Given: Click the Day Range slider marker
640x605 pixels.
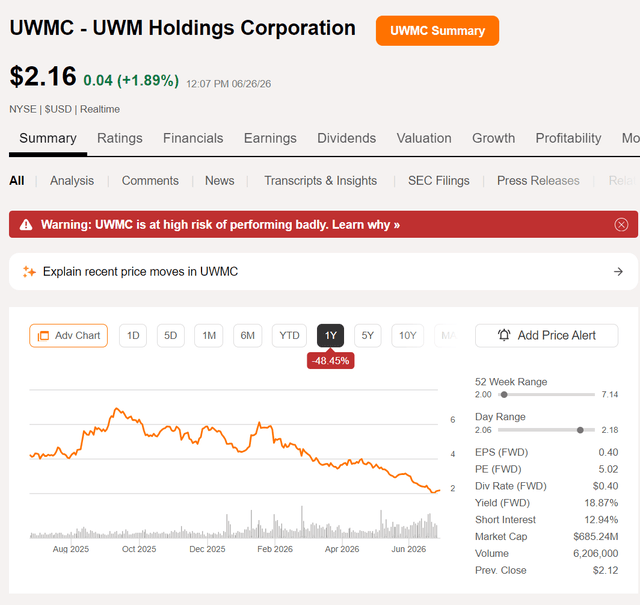Looking at the screenshot, I should pos(580,430).
